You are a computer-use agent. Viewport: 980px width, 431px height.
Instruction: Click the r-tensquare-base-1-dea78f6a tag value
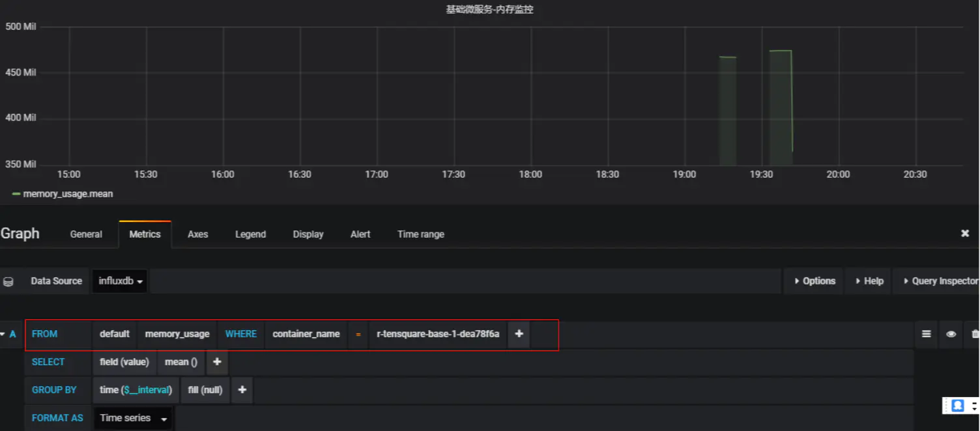point(438,334)
